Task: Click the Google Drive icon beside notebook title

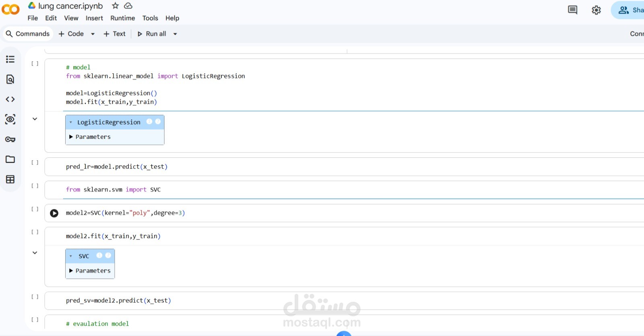Action: pyautogui.click(x=32, y=6)
